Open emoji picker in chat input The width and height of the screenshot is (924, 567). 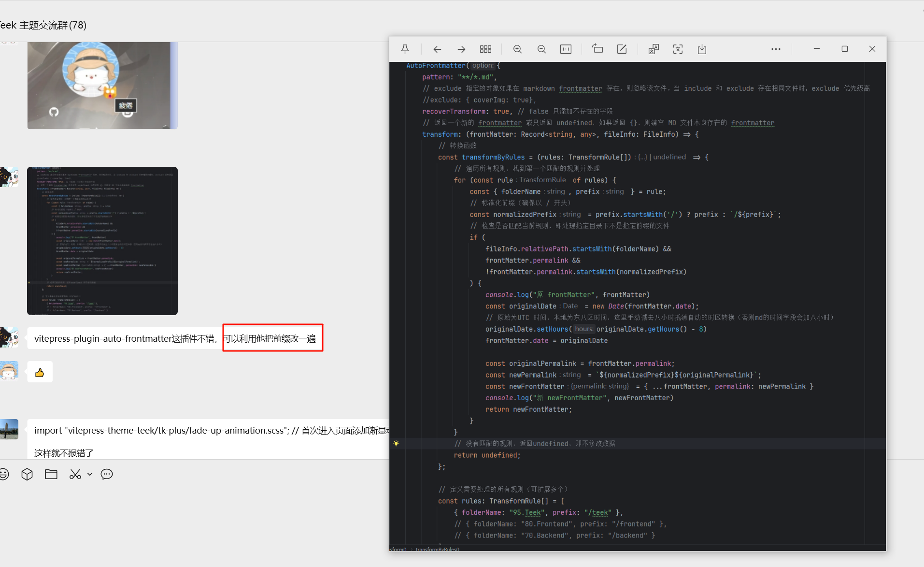pos(4,474)
